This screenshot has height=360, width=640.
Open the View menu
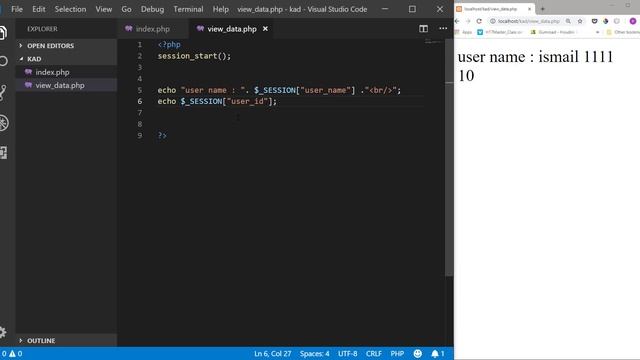[x=104, y=9]
